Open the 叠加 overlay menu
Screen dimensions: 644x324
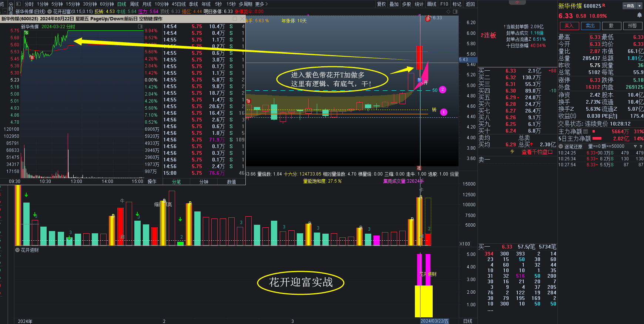(394, 4)
